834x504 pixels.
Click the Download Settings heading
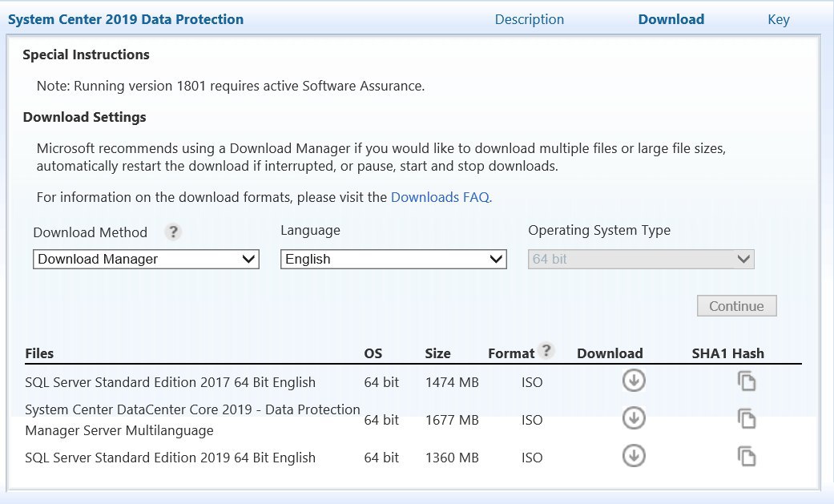(85, 117)
